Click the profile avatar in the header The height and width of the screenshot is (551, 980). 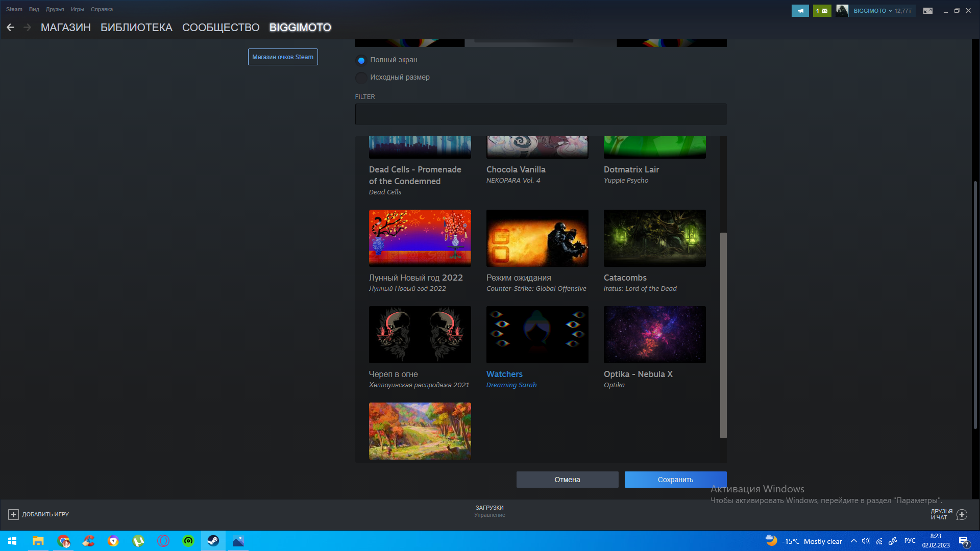pos(842,11)
